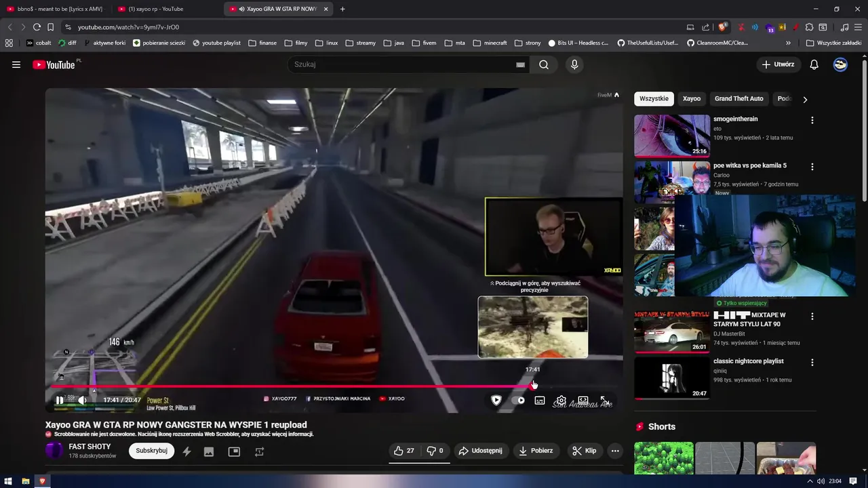Open File Explorer from taskbar
The width and height of the screenshot is (868, 488).
tap(26, 481)
